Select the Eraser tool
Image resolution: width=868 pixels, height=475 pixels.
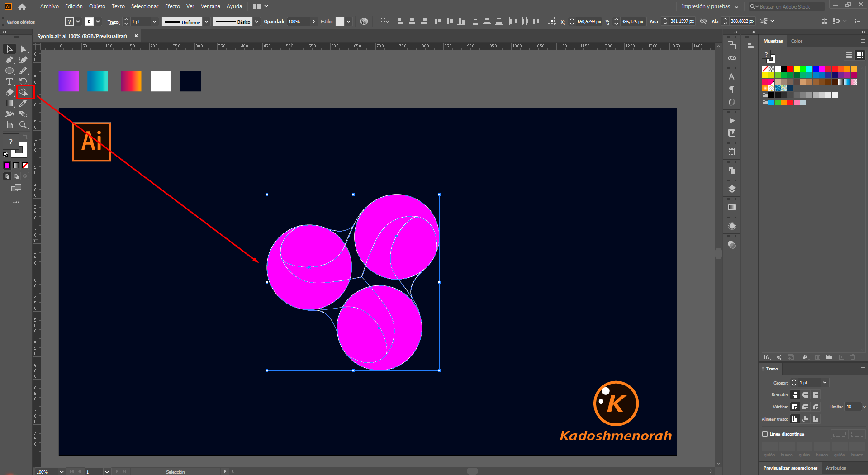click(x=9, y=92)
